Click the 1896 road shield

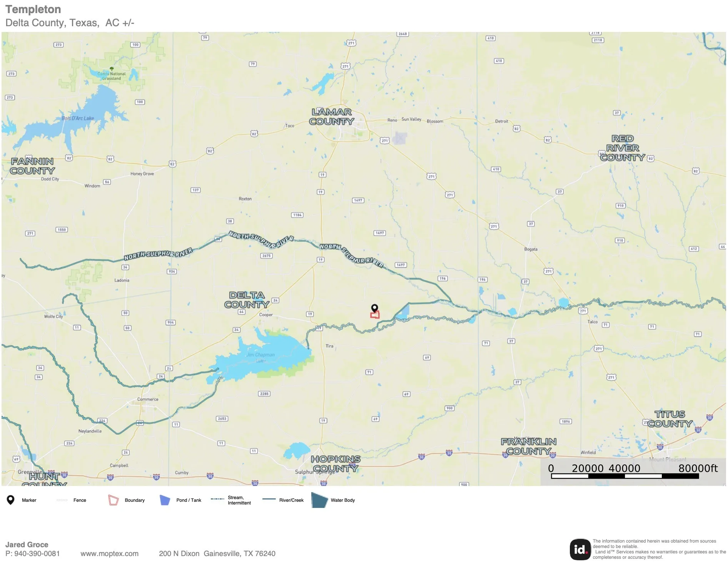click(566, 421)
